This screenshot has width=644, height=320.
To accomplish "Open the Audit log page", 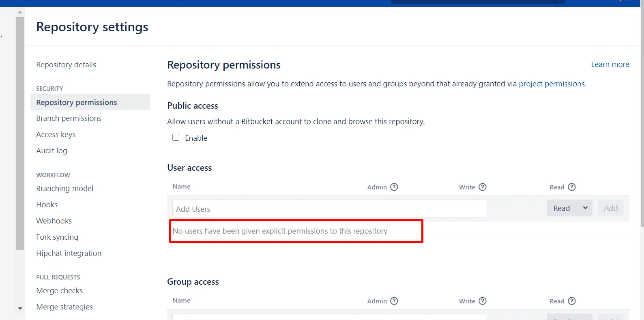I will click(52, 151).
